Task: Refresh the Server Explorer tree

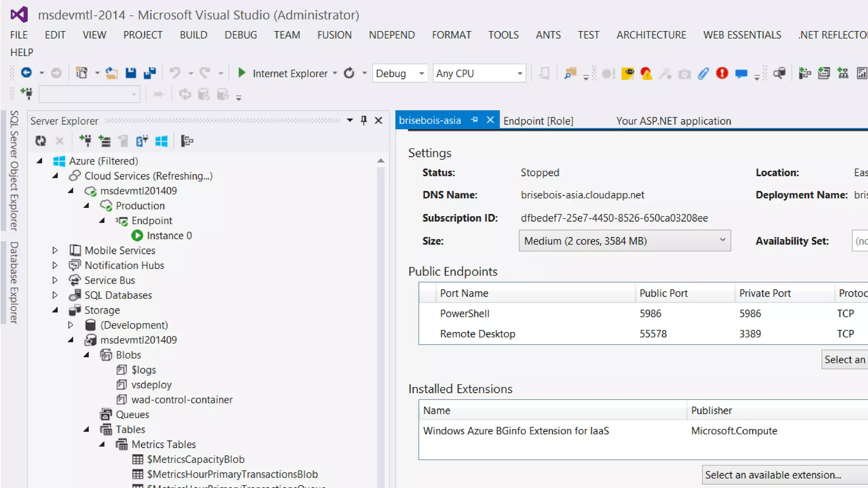Action: pos(41,141)
